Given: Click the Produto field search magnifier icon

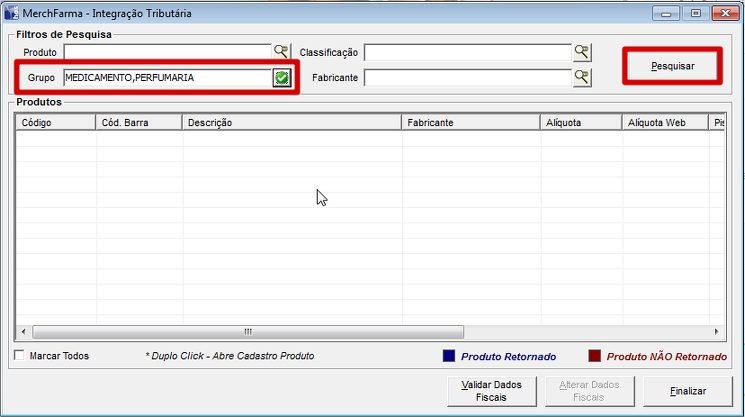Looking at the screenshot, I should point(281,52).
